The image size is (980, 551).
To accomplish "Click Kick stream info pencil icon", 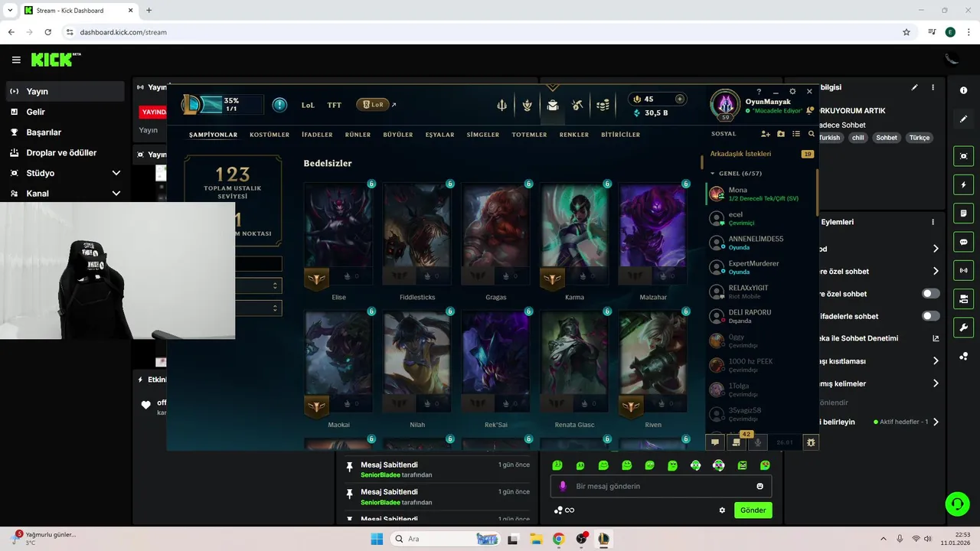I will [914, 87].
